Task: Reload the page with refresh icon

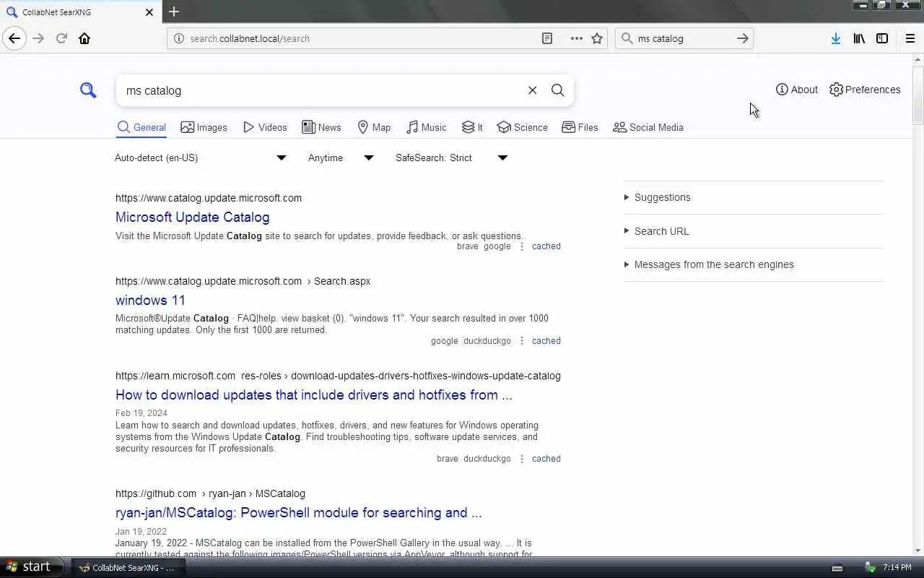Action: tap(61, 38)
